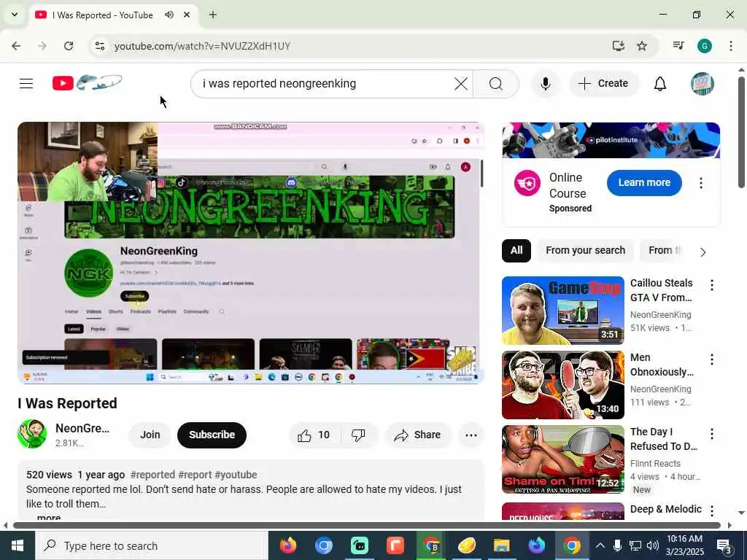Open options for Men Obnoxiously video
Viewport: 747px width, 560px height.
[712, 359]
